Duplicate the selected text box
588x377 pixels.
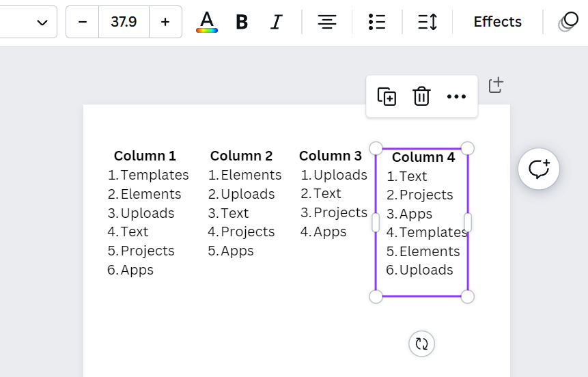tap(387, 96)
